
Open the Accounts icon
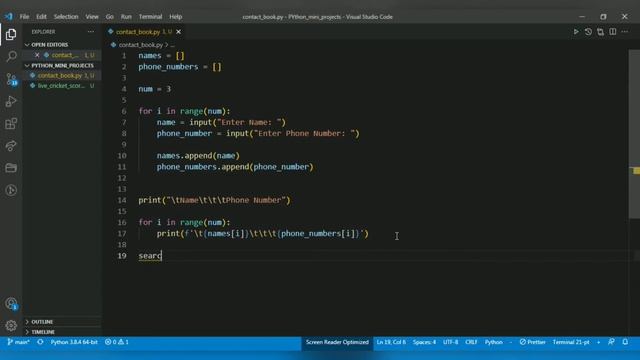(x=11, y=304)
